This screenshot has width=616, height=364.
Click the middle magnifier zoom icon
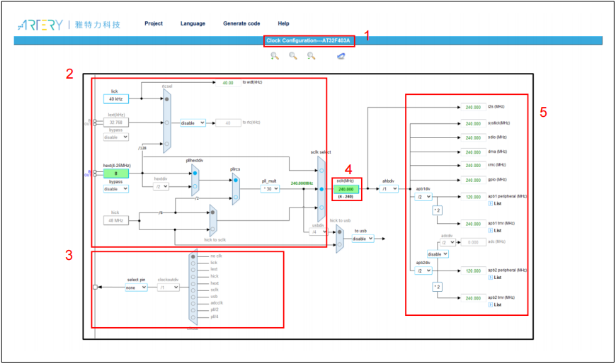click(293, 56)
